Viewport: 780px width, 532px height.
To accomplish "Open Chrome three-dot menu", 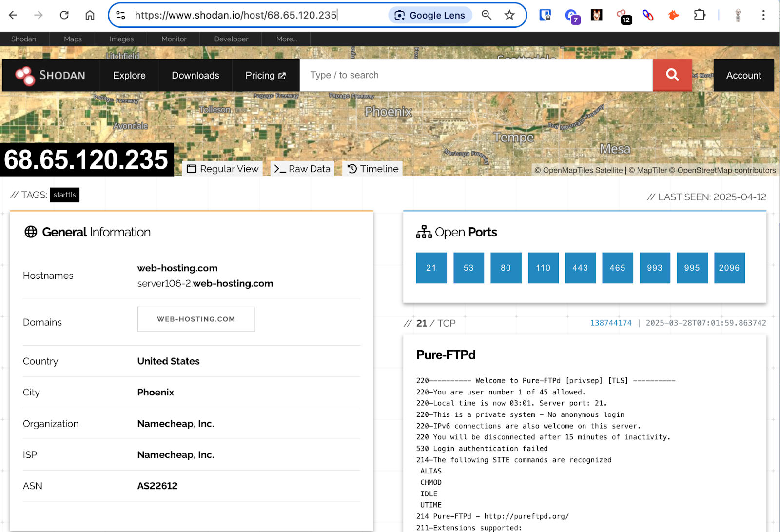I will (763, 15).
